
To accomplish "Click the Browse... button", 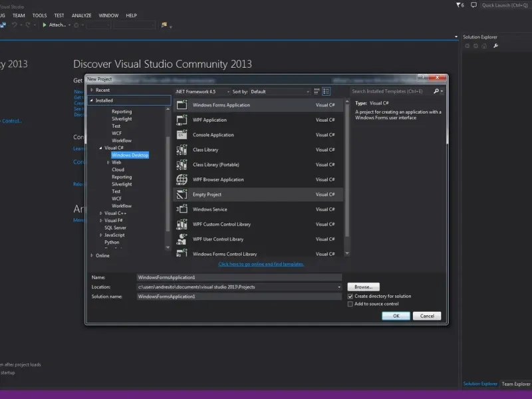I will point(363,287).
